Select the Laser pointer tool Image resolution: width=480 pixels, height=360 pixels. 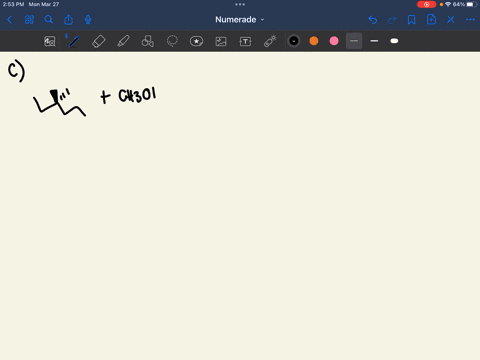point(270,41)
